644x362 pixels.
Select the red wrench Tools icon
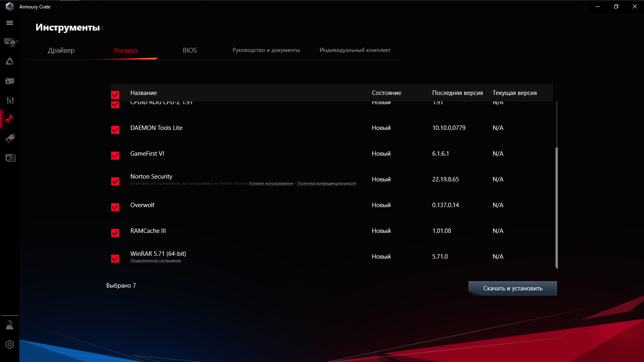coord(10,119)
